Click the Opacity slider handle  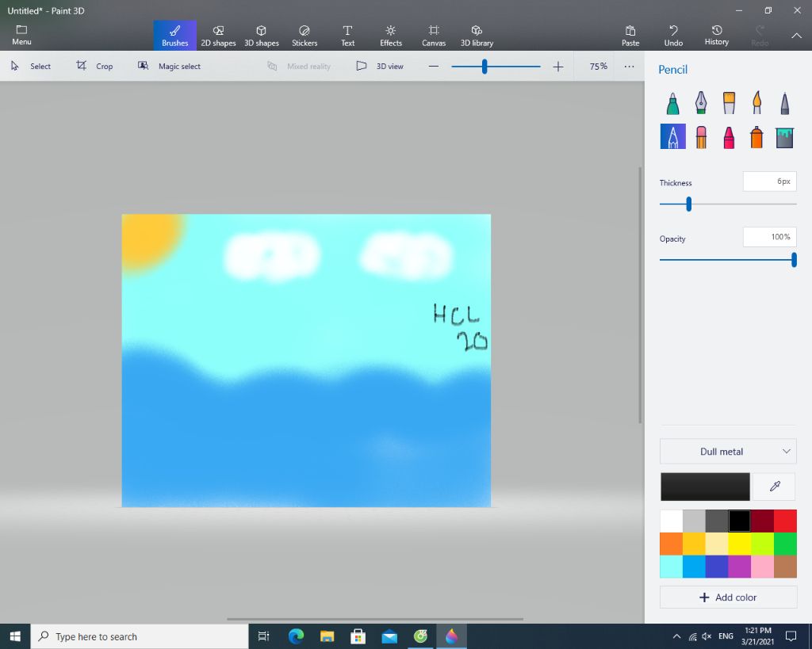[794, 260]
